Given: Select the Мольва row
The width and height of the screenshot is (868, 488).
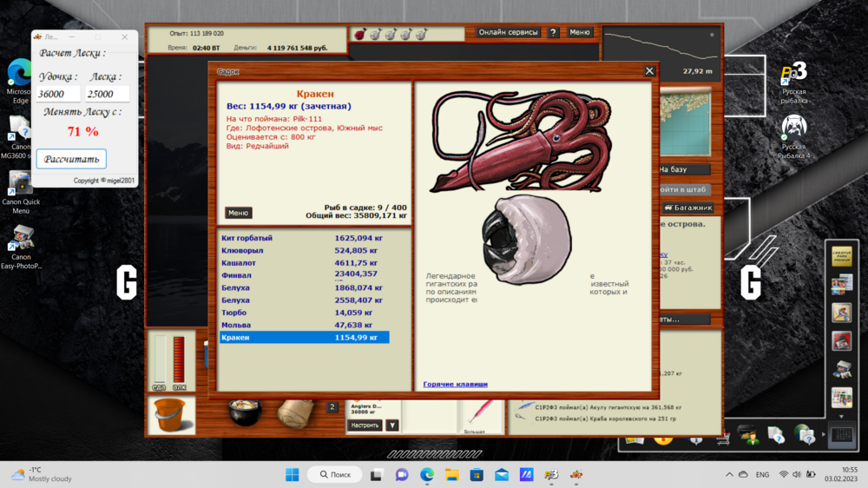Looking at the screenshot, I should point(304,325).
